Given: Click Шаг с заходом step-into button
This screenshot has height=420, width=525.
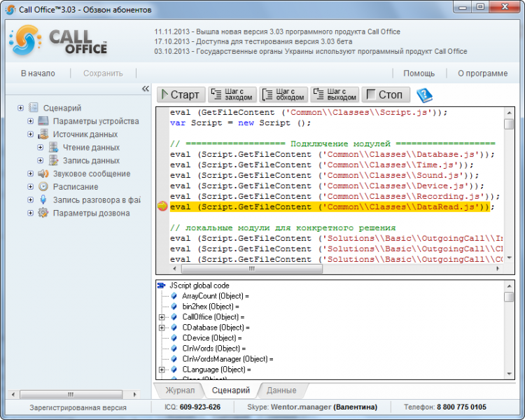Looking at the screenshot, I should pyautogui.click(x=232, y=94).
